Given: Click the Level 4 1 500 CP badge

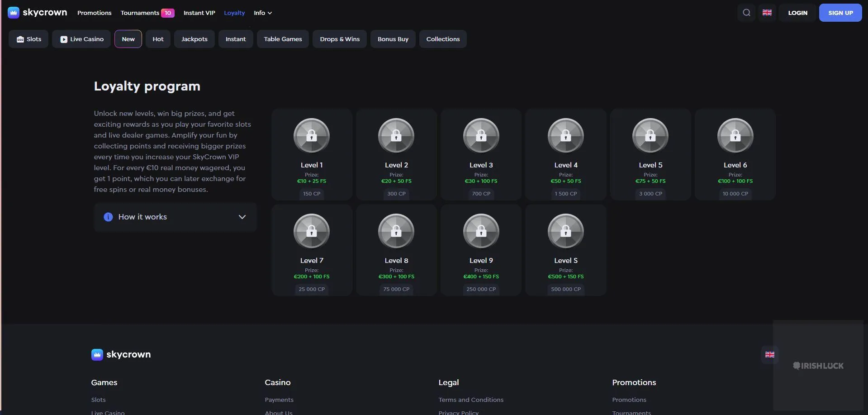Looking at the screenshot, I should point(566,194).
